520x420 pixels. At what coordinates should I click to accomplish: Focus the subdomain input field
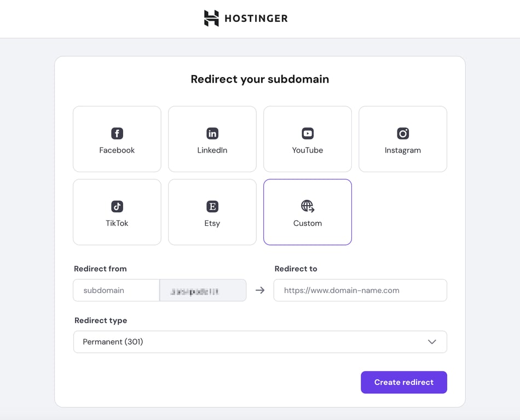[x=116, y=290]
